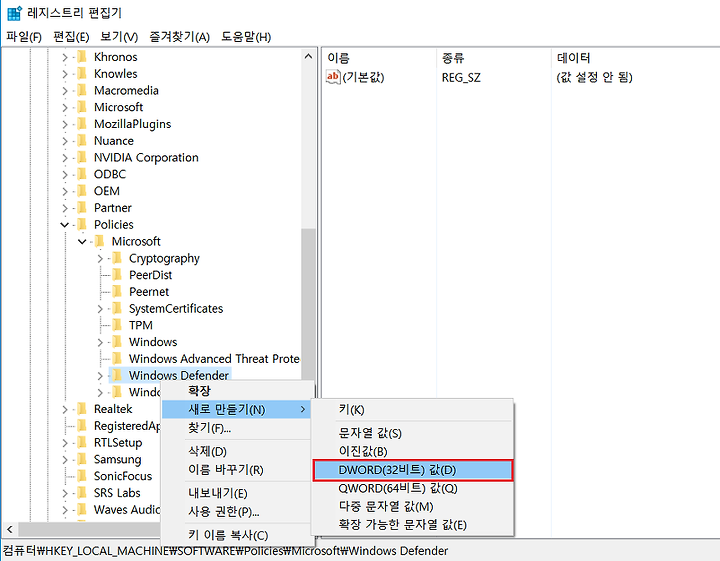
Task: Select 이름 바꾸기(R) in context menu
Action: (236, 470)
